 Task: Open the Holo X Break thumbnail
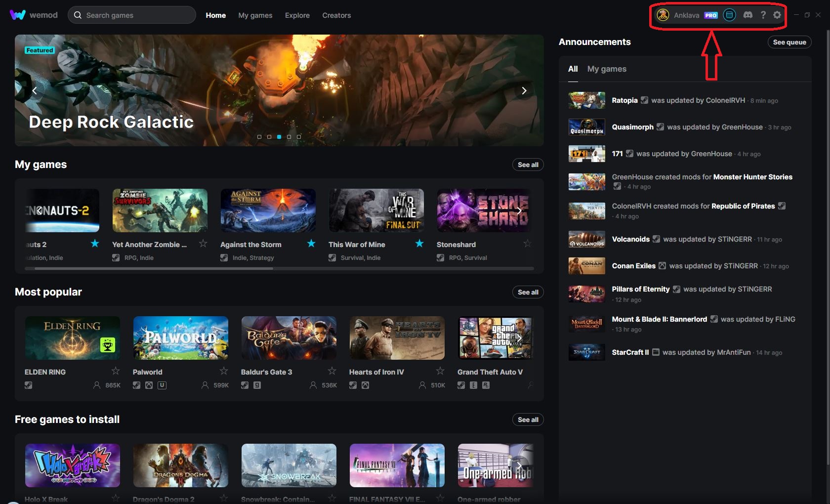pyautogui.click(x=73, y=465)
